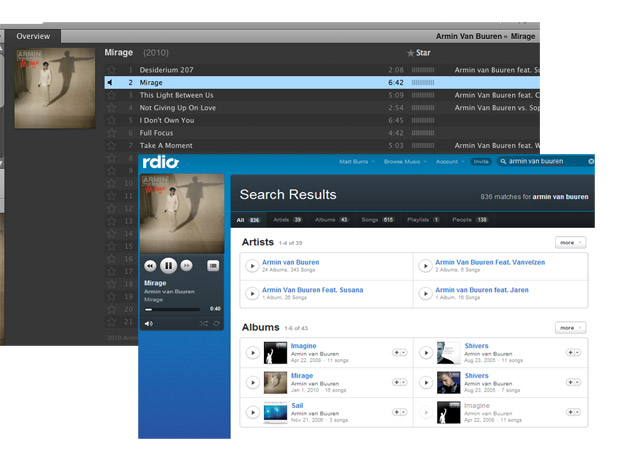Switch to the Albums results tab
Image resolution: width=630 pixels, height=457 pixels.
click(x=331, y=220)
